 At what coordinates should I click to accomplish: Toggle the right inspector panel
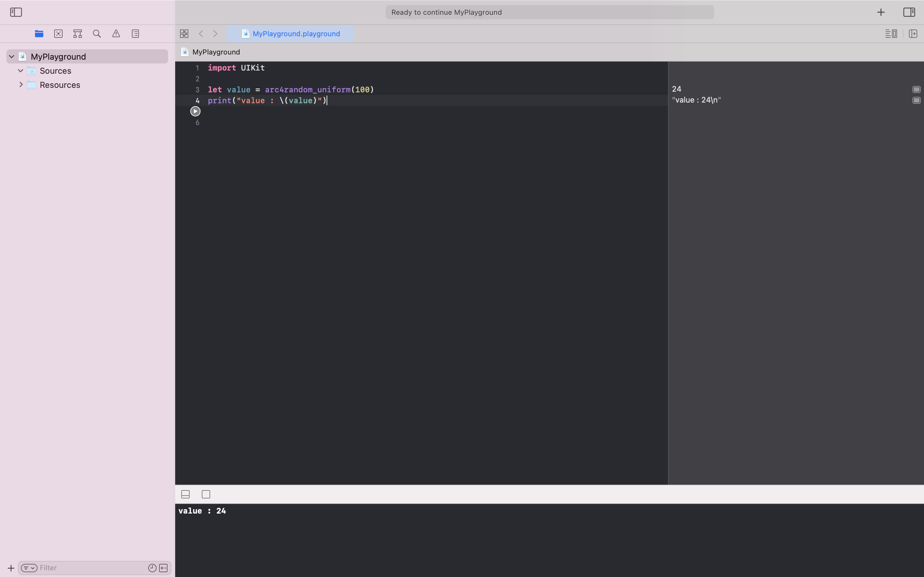tap(909, 12)
